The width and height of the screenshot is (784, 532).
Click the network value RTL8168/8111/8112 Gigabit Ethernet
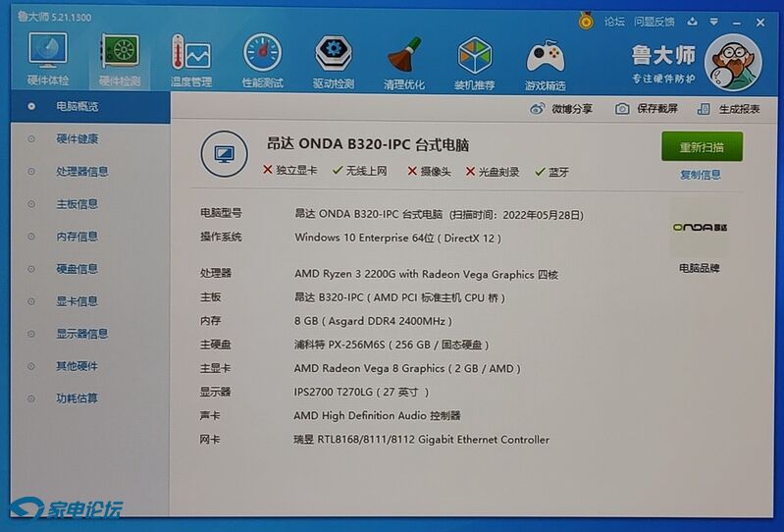pos(421,440)
